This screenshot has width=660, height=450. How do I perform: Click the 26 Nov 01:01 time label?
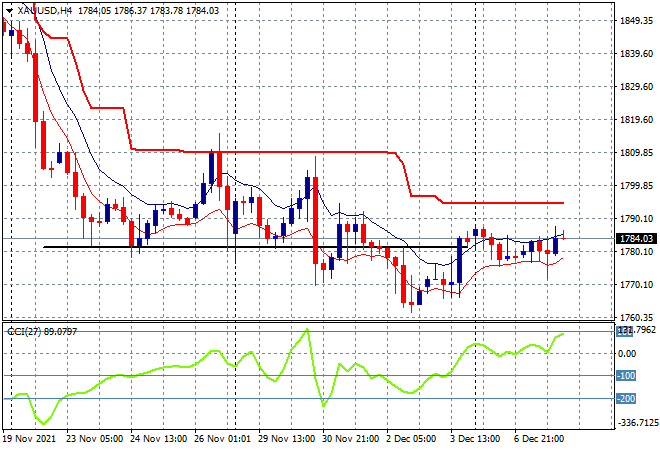[x=223, y=439]
